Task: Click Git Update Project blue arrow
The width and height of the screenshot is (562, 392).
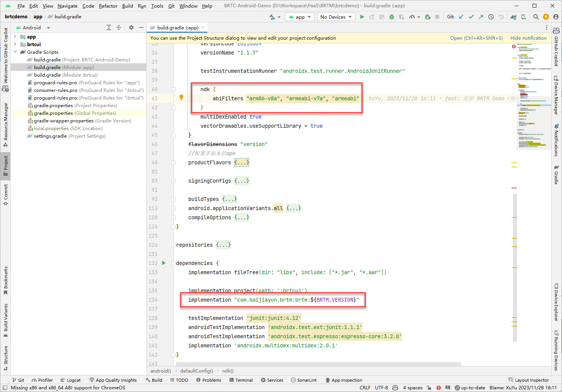Action: coord(461,17)
